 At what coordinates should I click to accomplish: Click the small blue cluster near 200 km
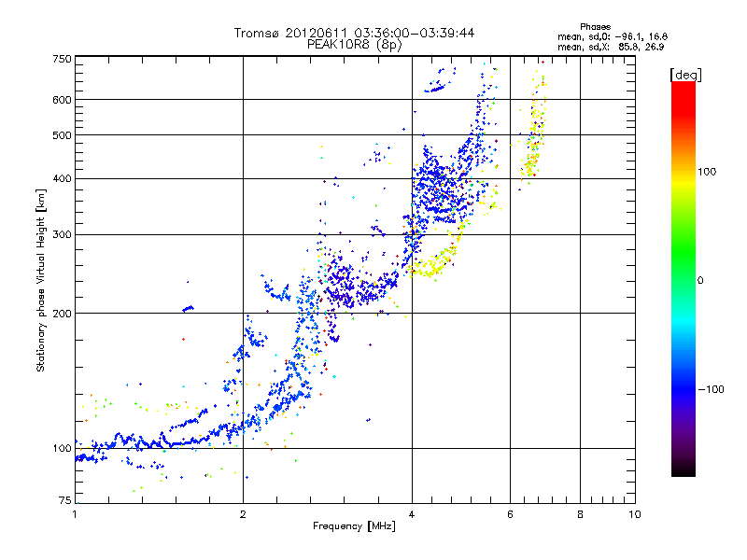[x=189, y=309]
